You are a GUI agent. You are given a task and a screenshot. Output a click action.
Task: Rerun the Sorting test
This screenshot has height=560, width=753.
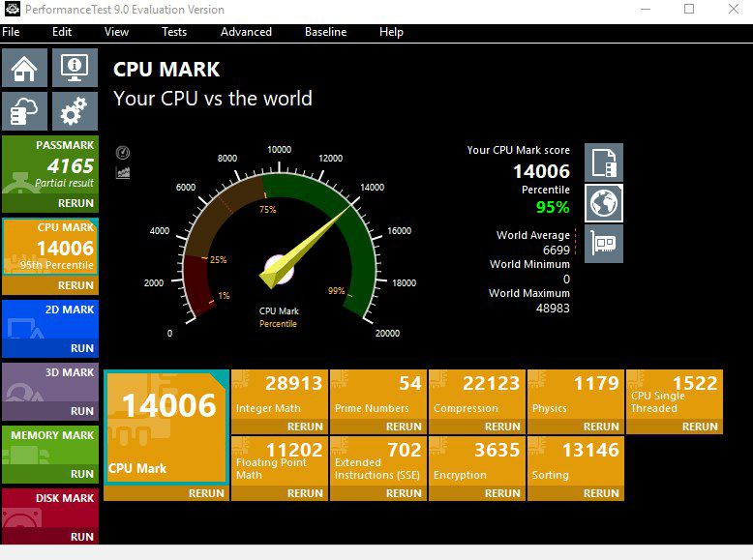pos(601,493)
